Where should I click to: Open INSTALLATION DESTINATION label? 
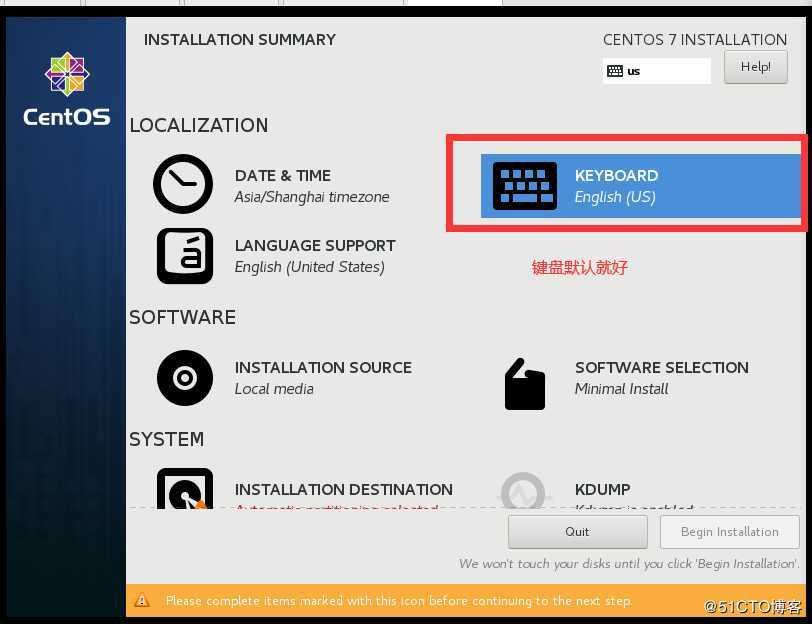[344, 489]
